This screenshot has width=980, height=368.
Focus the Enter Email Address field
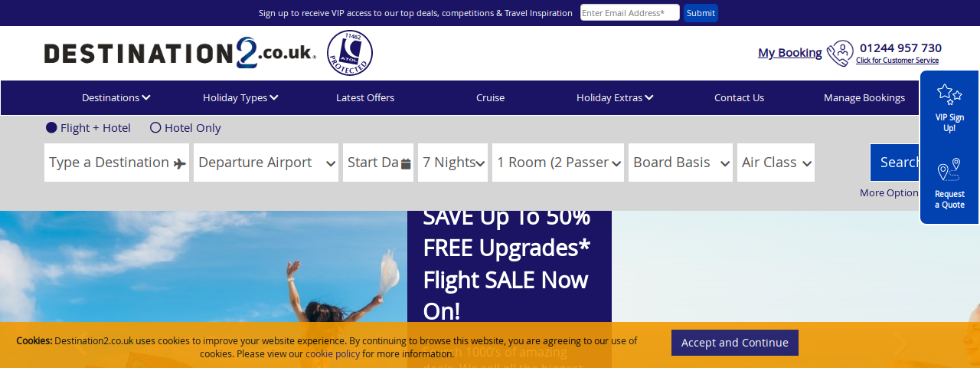click(630, 12)
